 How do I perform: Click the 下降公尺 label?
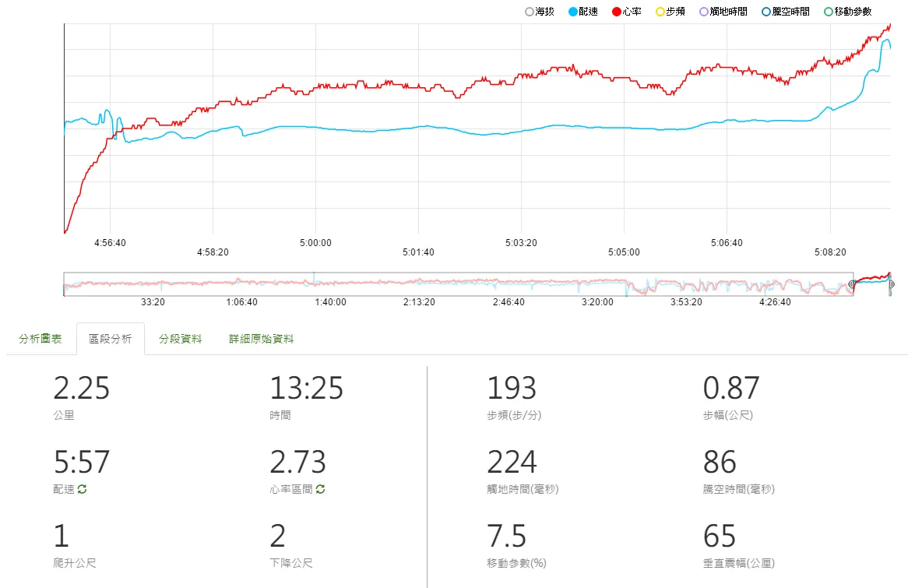click(x=291, y=563)
